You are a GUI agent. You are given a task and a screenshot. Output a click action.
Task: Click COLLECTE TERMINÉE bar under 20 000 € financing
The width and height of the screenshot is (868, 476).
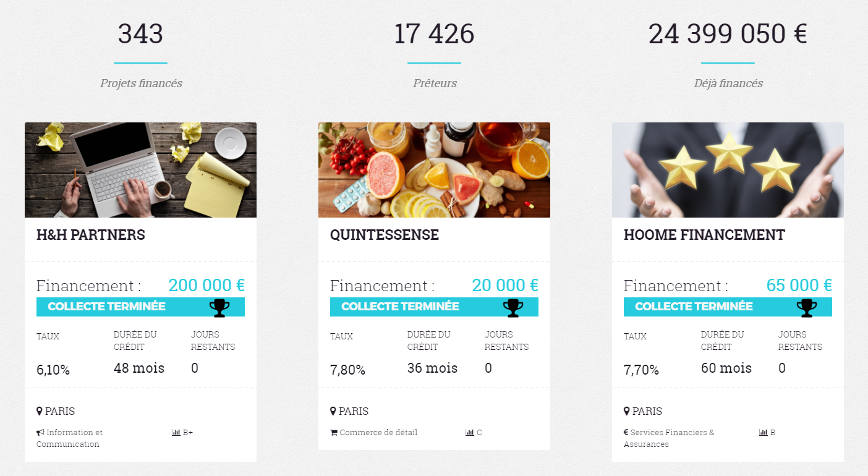434,307
